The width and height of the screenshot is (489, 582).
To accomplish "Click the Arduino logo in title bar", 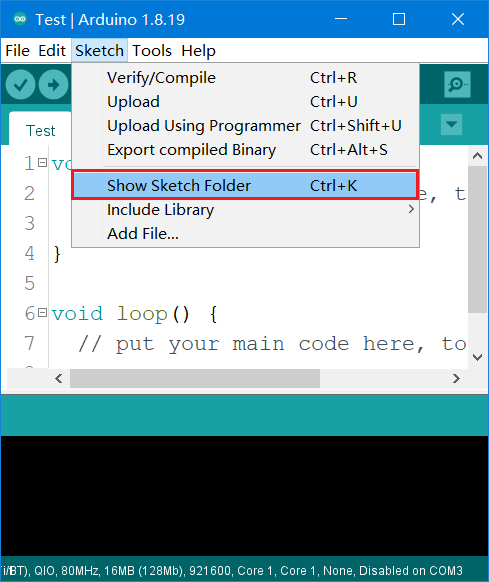I will [x=20, y=19].
